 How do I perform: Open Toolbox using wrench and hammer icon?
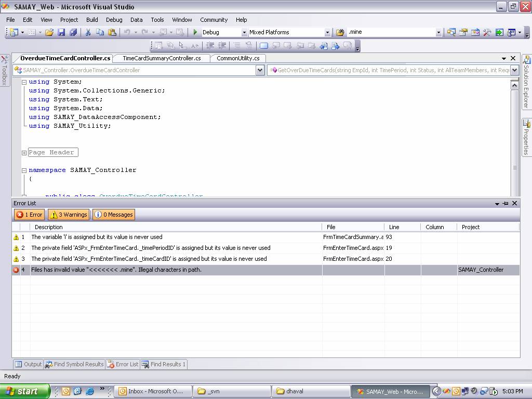(x=487, y=32)
